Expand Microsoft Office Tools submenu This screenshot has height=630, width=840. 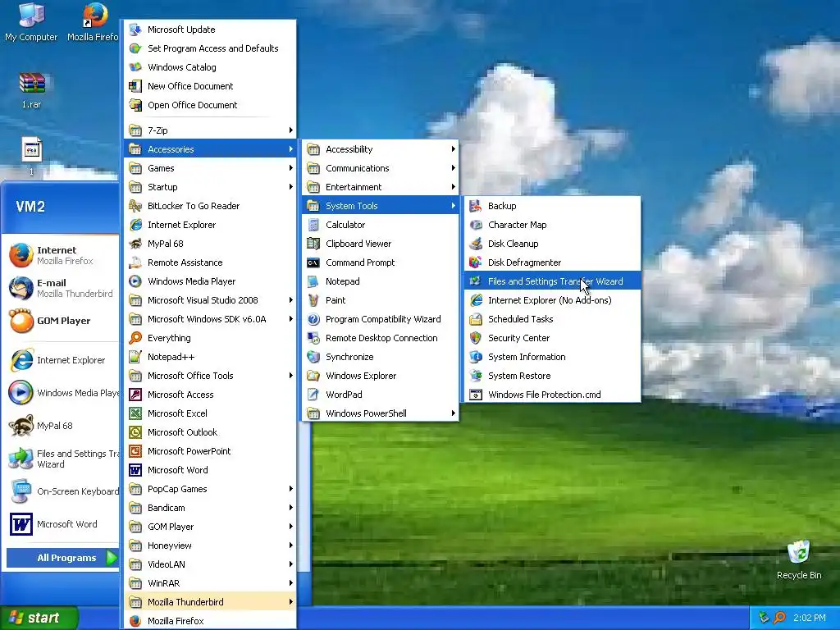[210, 376]
